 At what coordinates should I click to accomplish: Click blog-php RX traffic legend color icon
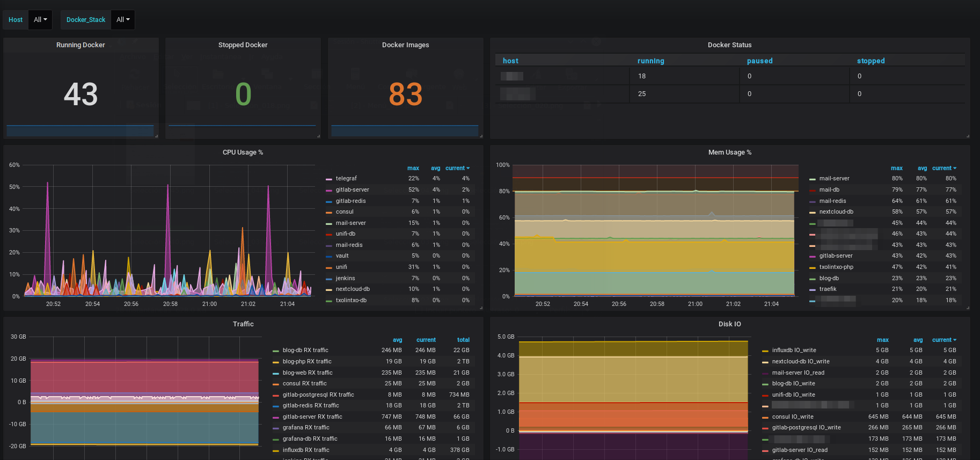click(x=275, y=362)
